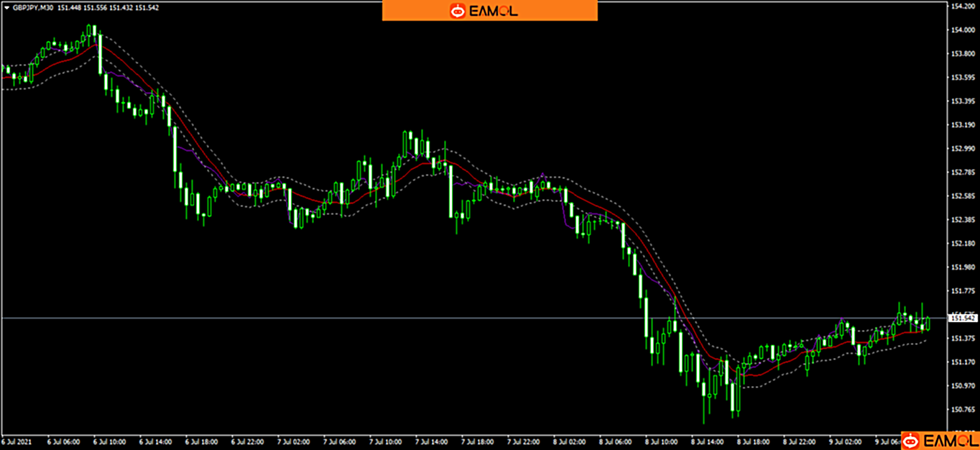The image size is (980, 450).
Task: Click the 152.990 level on price scale
Action: 961,149
